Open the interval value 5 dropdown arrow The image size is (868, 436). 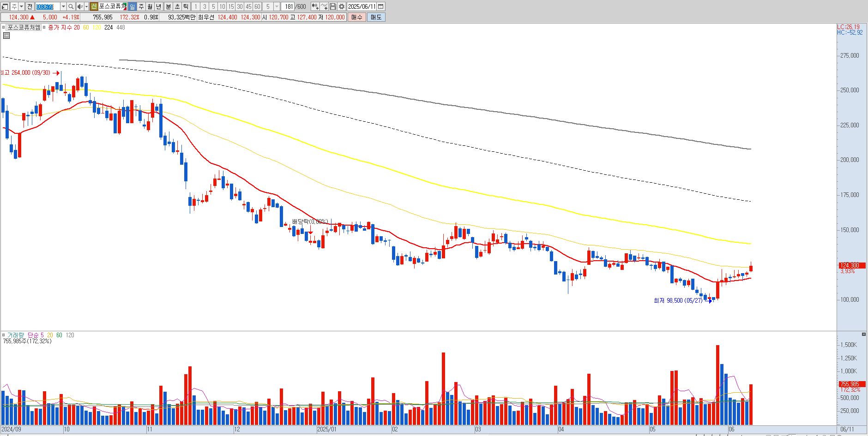click(277, 6)
